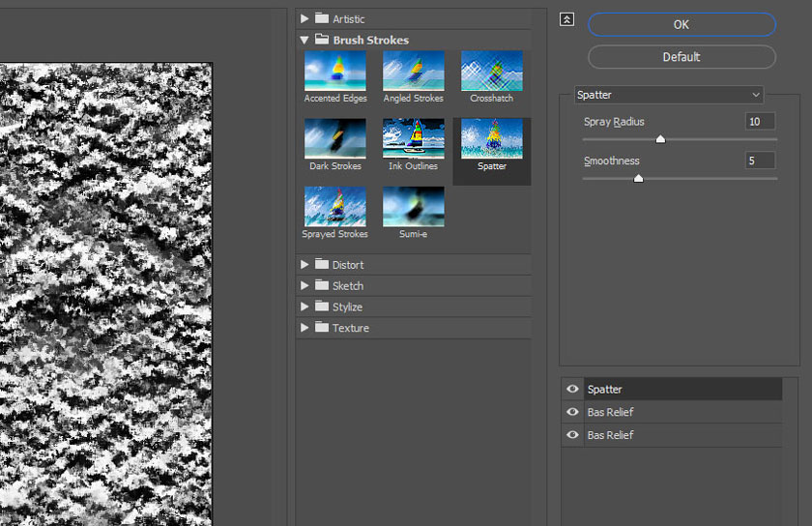Collapse the filter gallery thumbnails panel
Image resolution: width=812 pixels, height=526 pixels.
(x=567, y=19)
